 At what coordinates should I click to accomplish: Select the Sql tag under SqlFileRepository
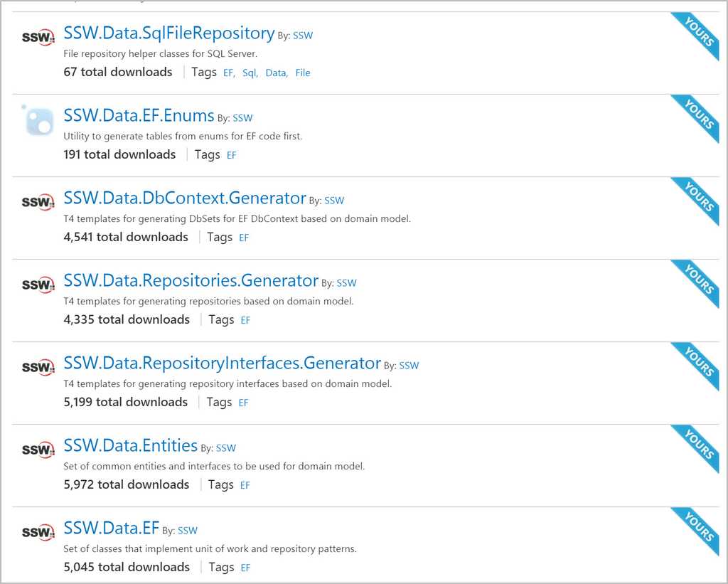click(250, 73)
